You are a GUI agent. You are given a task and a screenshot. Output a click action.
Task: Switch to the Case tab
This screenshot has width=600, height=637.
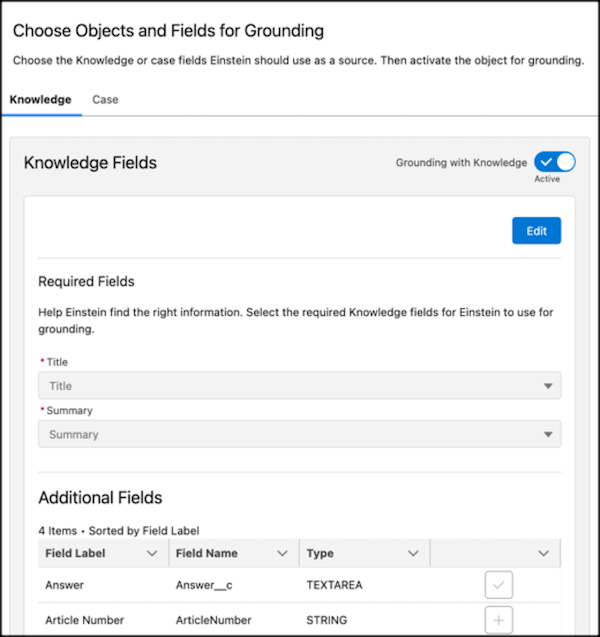click(x=105, y=100)
